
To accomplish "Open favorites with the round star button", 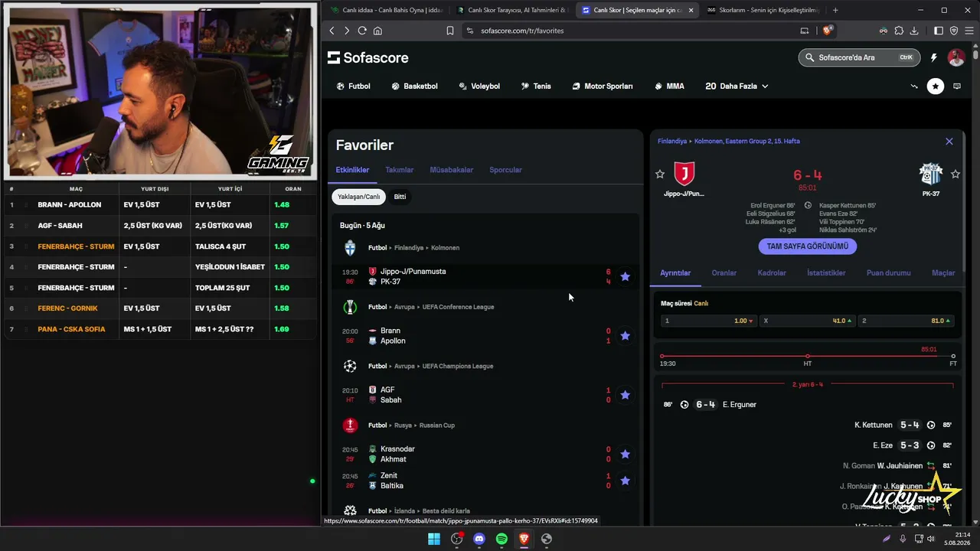I will pyautogui.click(x=936, y=86).
